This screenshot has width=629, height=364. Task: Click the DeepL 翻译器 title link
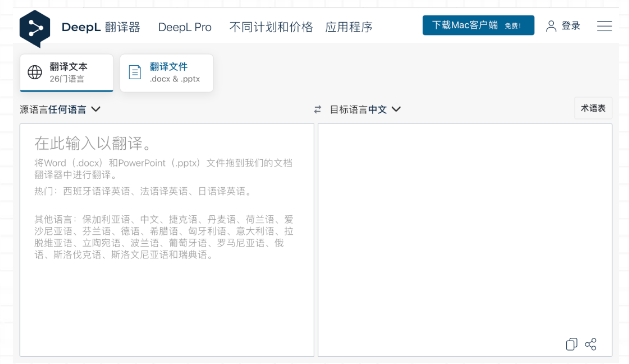coord(101,27)
